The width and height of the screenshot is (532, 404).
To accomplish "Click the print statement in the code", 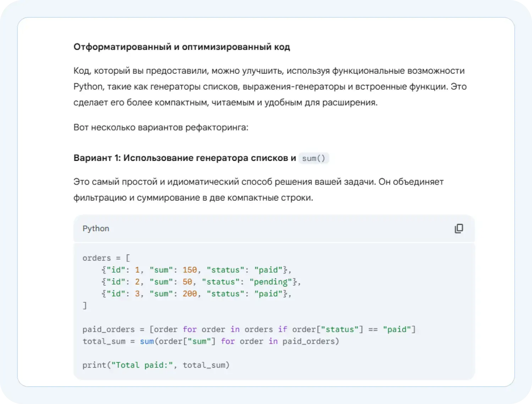I will [94, 365].
